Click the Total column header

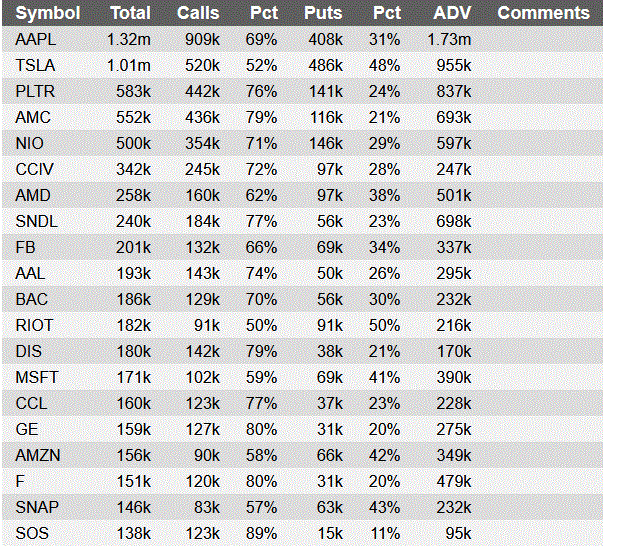130,13
